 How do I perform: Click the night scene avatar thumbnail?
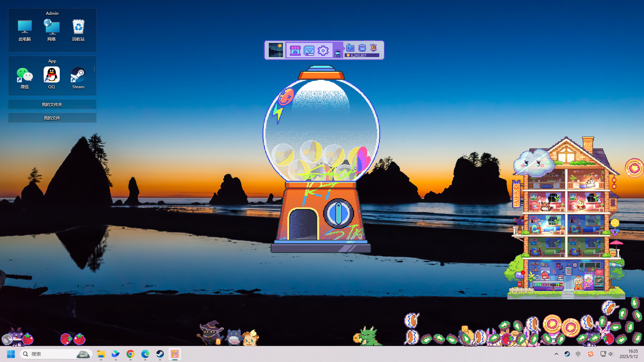pyautogui.click(x=276, y=50)
